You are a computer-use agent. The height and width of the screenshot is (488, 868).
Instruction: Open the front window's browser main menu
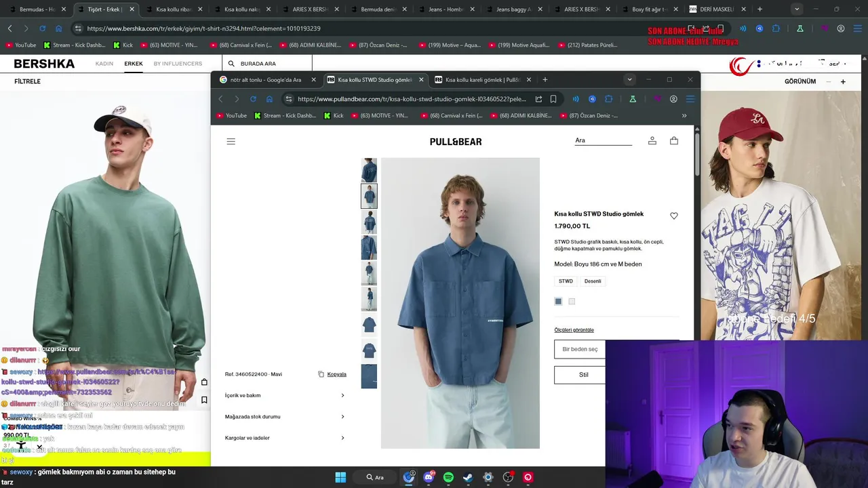coord(690,99)
